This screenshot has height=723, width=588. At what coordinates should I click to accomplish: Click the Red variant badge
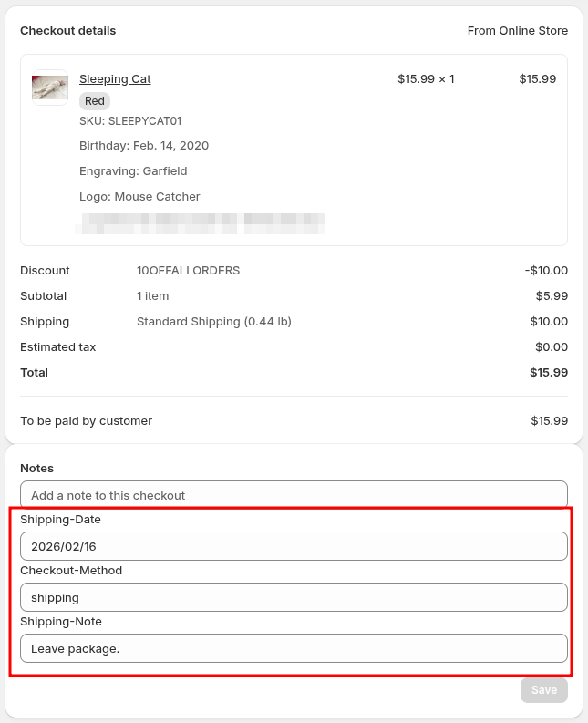[x=95, y=101]
